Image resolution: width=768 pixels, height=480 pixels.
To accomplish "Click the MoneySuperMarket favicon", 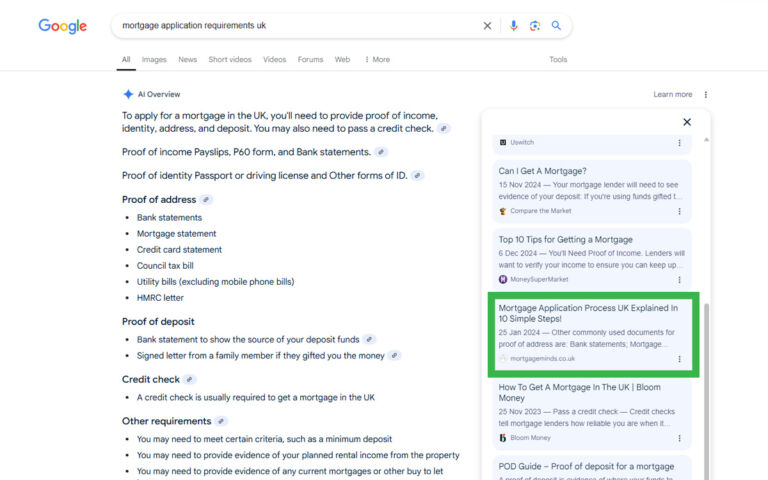I will click(503, 279).
